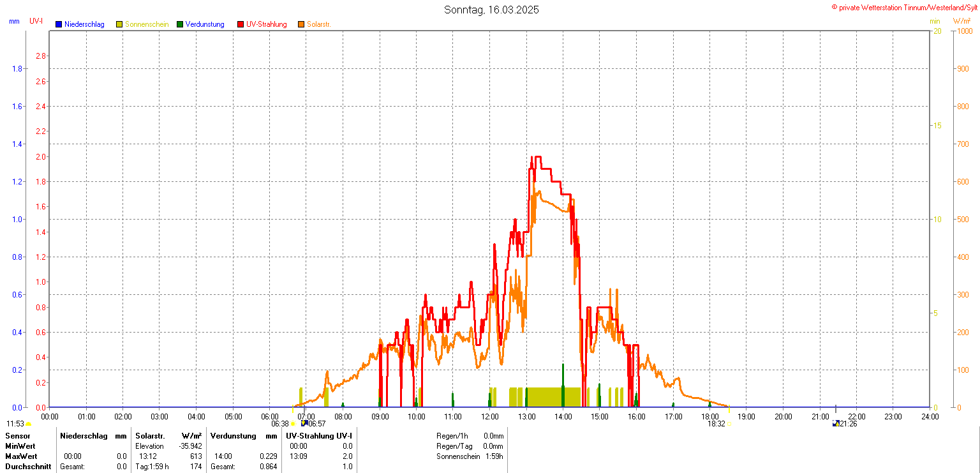980x473 pixels.
Task: Click the yellow Sonnenschein legend swatch
Action: [119, 24]
